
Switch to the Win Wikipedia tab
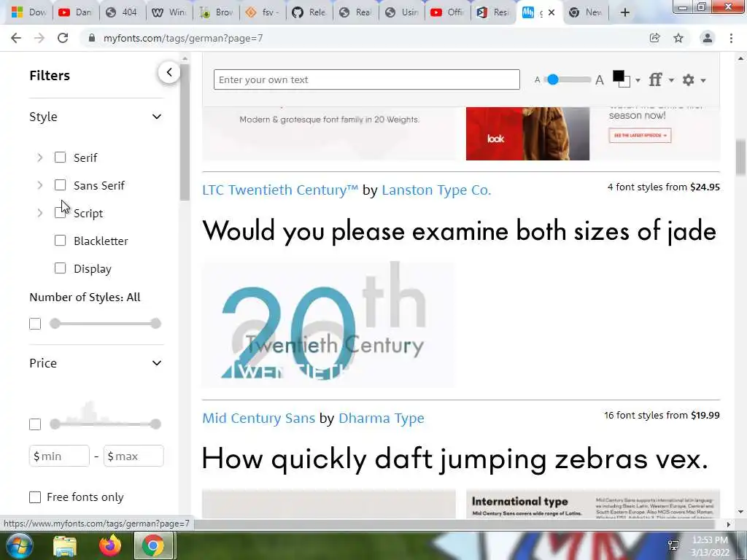pyautogui.click(x=169, y=12)
